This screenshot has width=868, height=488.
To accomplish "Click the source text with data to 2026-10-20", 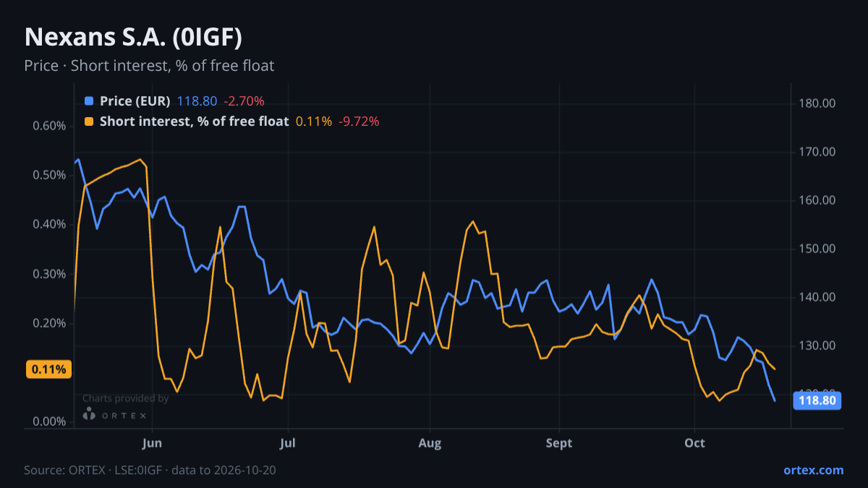I will pos(150,470).
